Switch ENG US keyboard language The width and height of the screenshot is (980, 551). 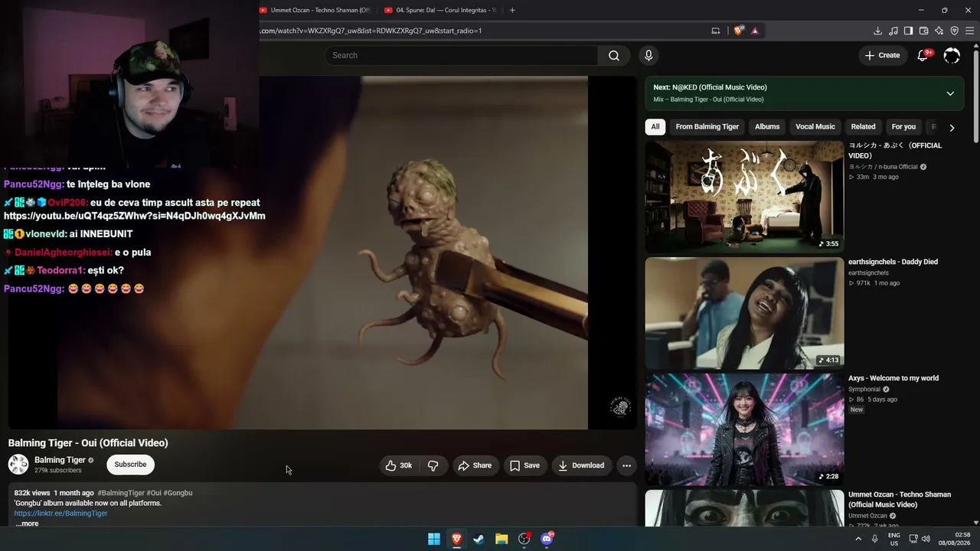(894, 539)
